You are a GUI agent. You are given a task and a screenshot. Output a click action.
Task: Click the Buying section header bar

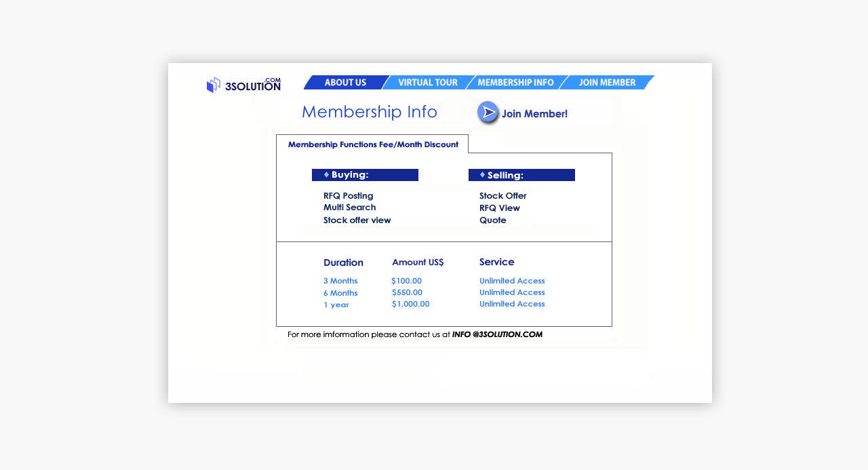coord(365,175)
